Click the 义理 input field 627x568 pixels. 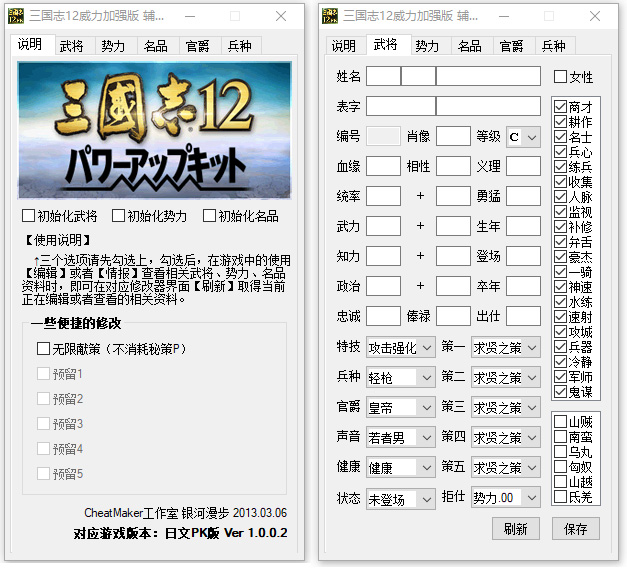click(x=523, y=166)
